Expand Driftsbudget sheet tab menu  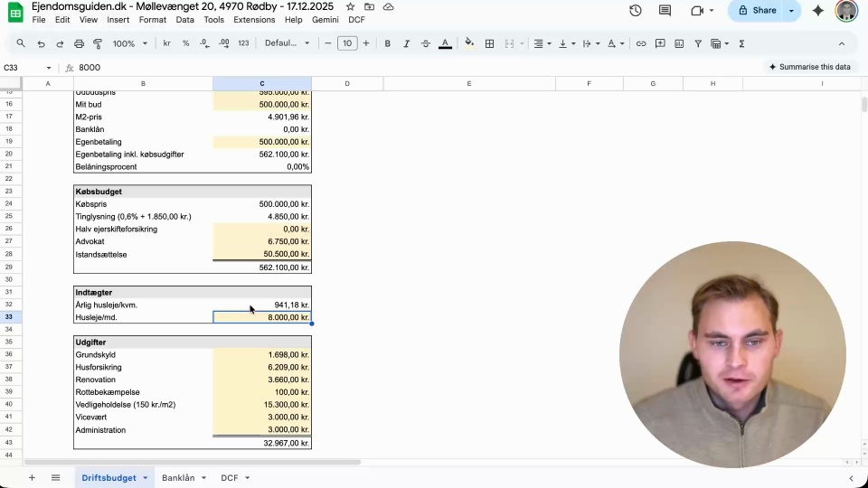[145, 477]
